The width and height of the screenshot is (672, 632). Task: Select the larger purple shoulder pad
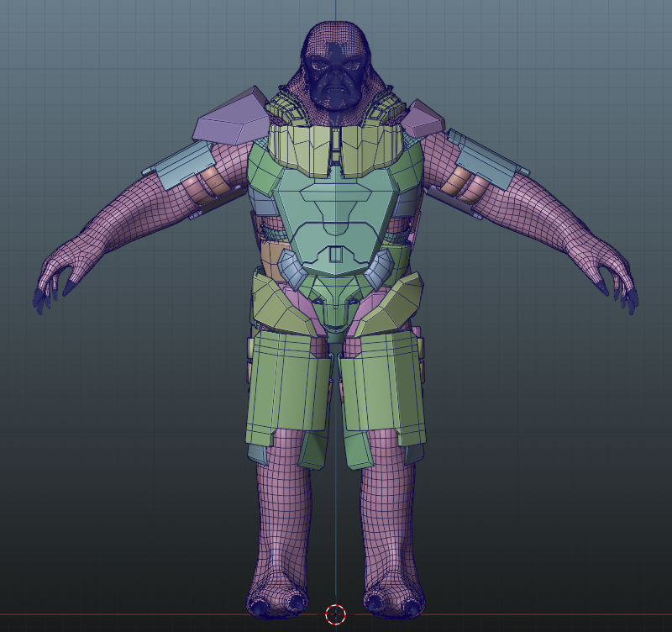[x=232, y=116]
